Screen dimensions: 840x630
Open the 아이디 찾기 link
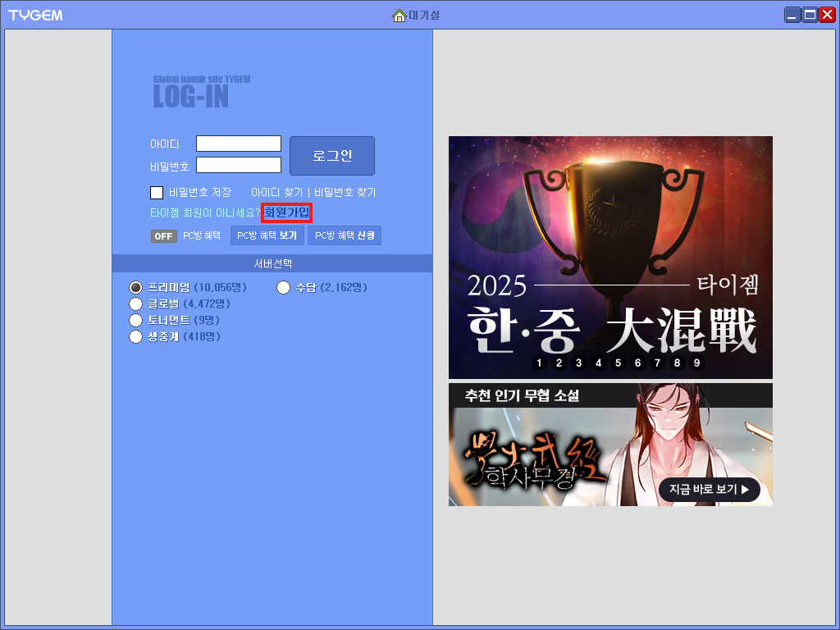277,192
